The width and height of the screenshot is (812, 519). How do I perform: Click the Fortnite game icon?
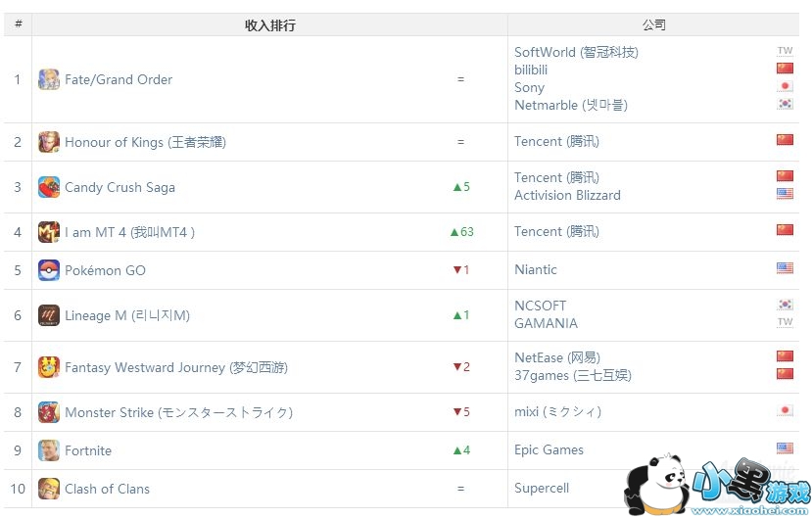pos(49,450)
